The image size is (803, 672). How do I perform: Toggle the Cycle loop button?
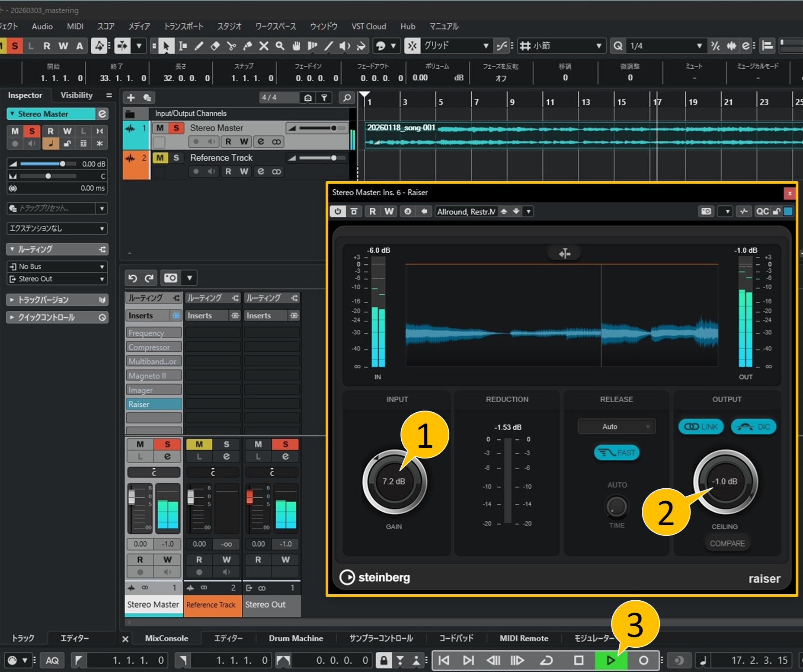547,660
